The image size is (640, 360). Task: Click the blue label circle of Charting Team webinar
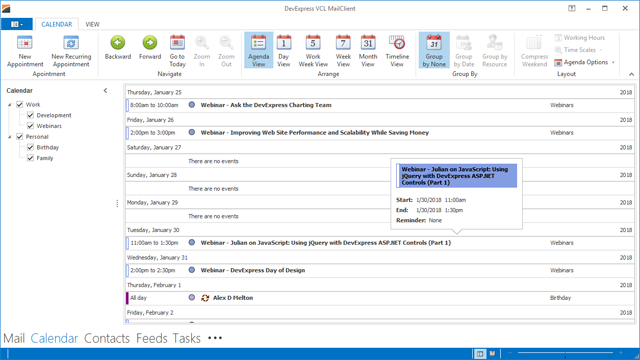pyautogui.click(x=192, y=105)
